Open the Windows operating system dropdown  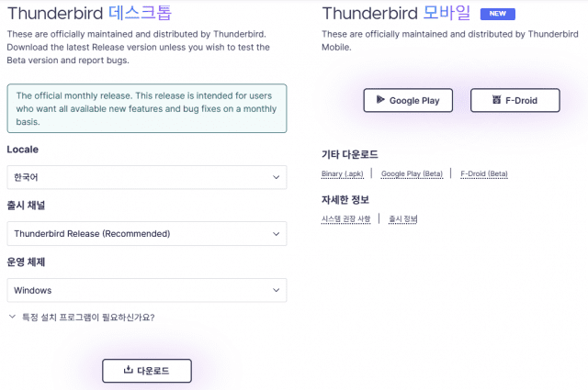click(x=146, y=290)
